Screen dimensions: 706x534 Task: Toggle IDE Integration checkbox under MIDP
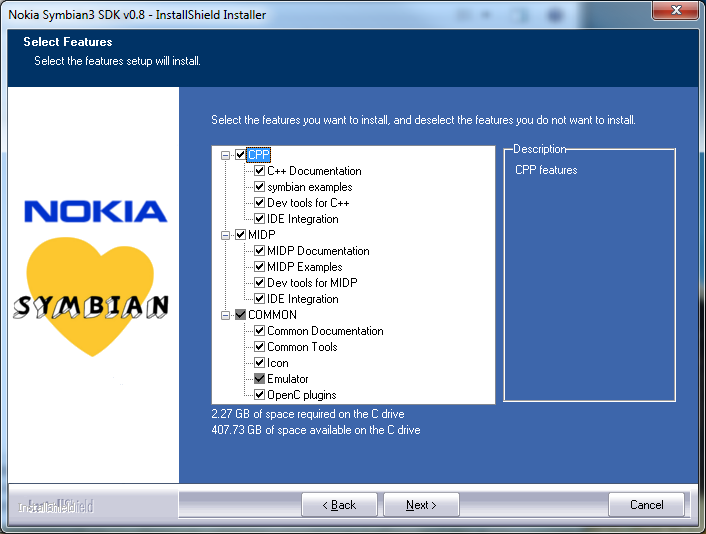point(259,299)
